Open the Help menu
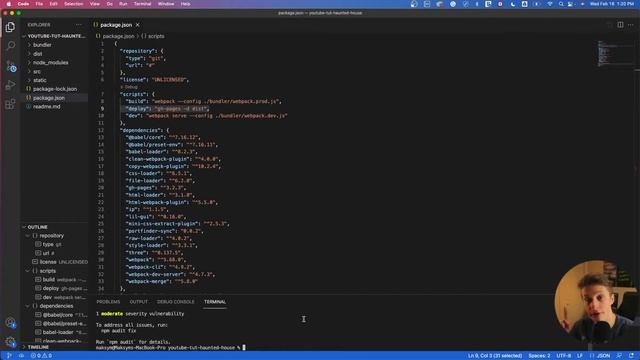This screenshot has height=360, width=640. 185,4
